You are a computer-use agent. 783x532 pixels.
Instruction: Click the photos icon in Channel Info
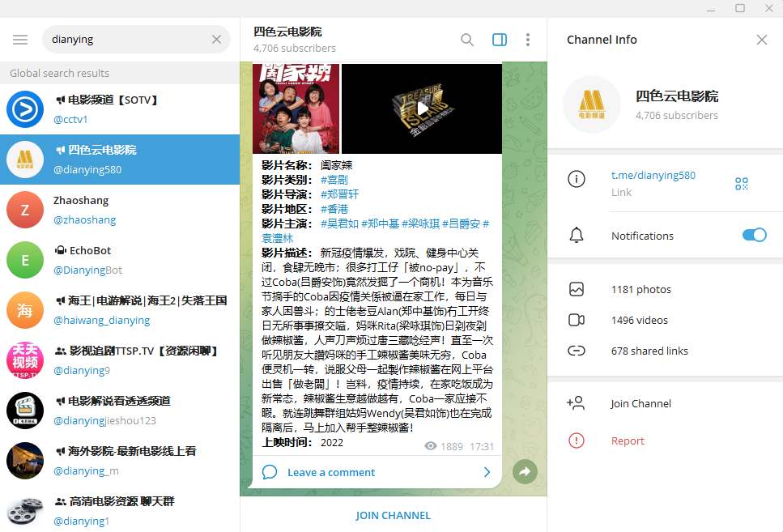tap(577, 289)
